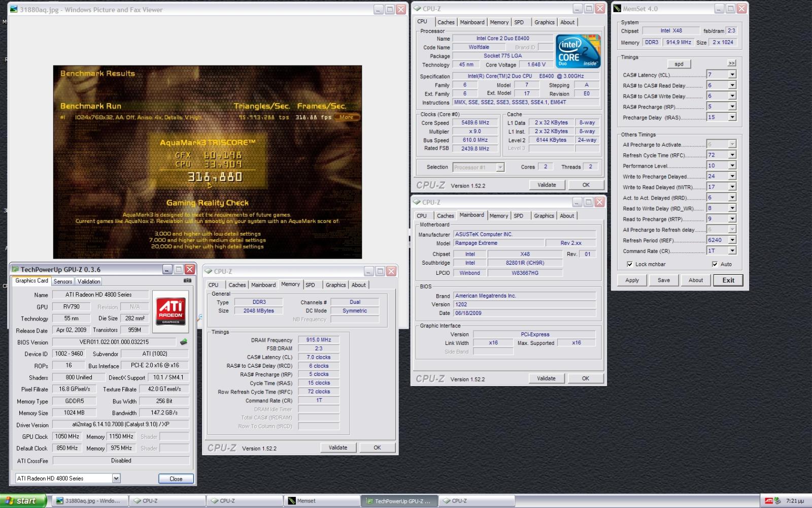812x508 pixels.
Task: Open RAS# to CAS# Read Delay dropdown
Action: coord(732,85)
